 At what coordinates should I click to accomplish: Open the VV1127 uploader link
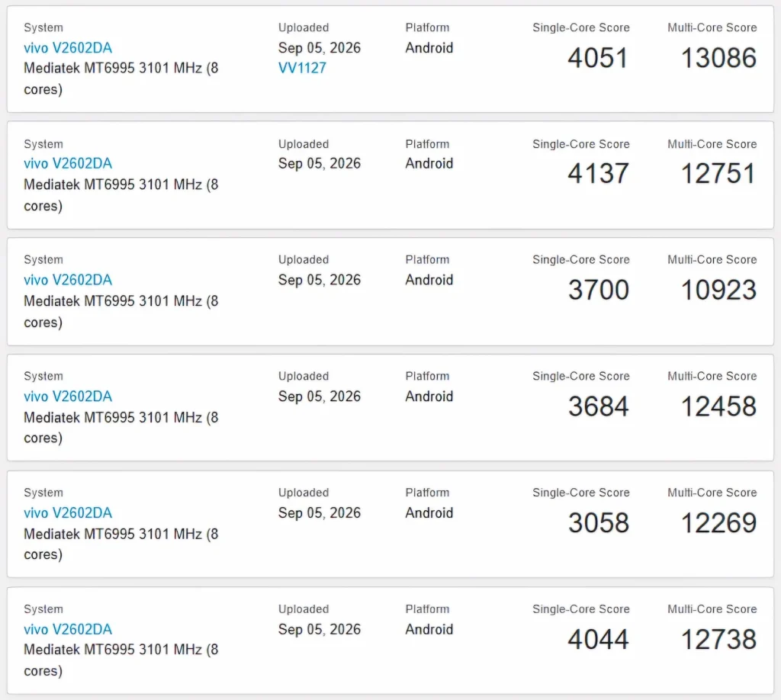(302, 68)
